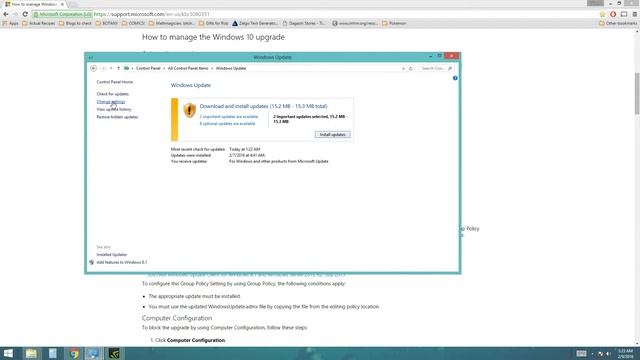Open File Explorer from the taskbar

pos(31,353)
